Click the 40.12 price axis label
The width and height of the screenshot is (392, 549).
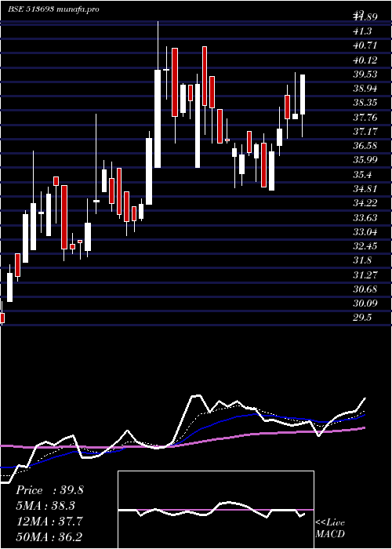365,60
